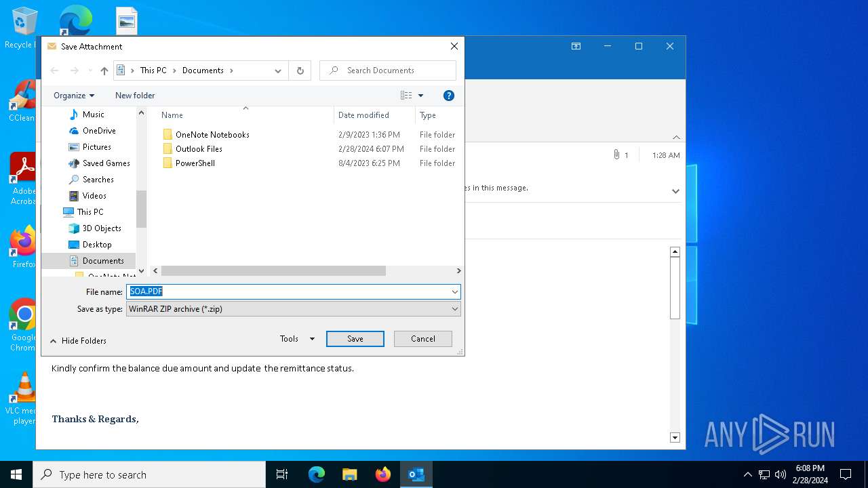Create a New folder
The image size is (868, 488).
point(135,96)
